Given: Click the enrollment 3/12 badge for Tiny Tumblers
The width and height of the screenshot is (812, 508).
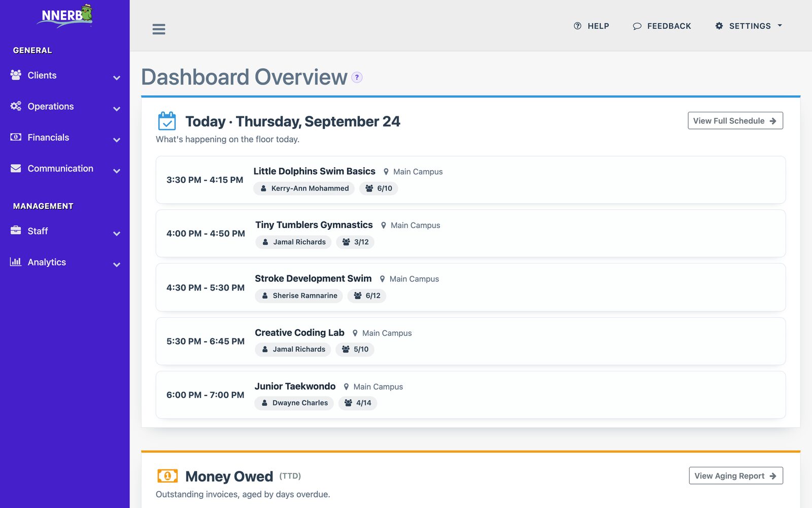Looking at the screenshot, I should [x=355, y=242].
